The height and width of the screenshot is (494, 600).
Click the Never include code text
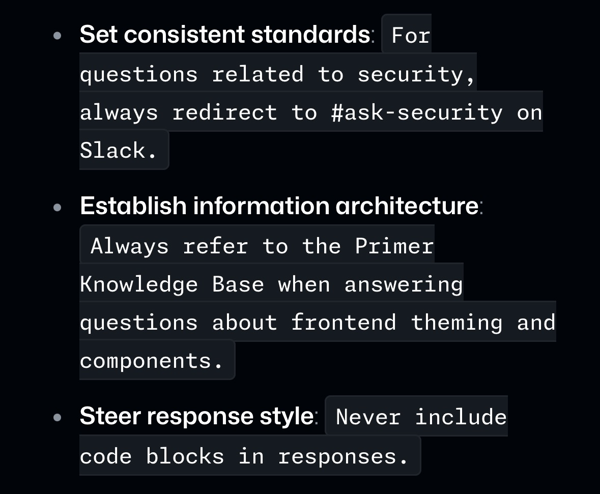pos(421,417)
